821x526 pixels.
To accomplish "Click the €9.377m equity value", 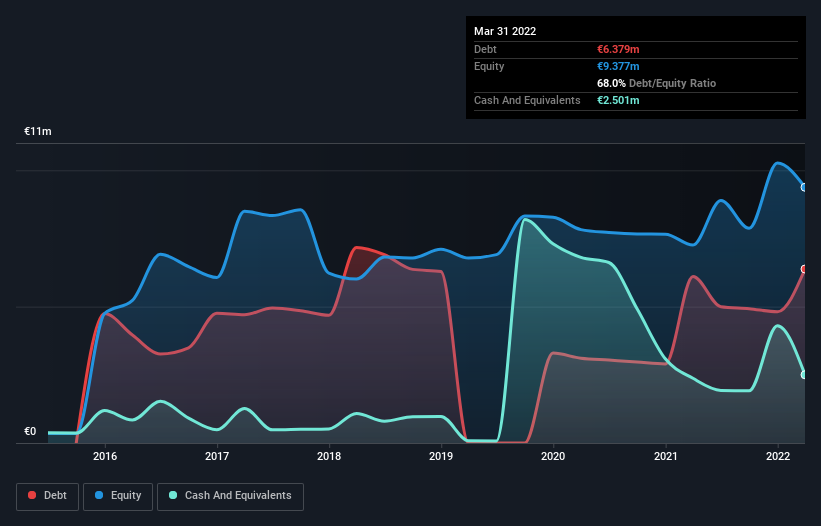I will [618, 66].
